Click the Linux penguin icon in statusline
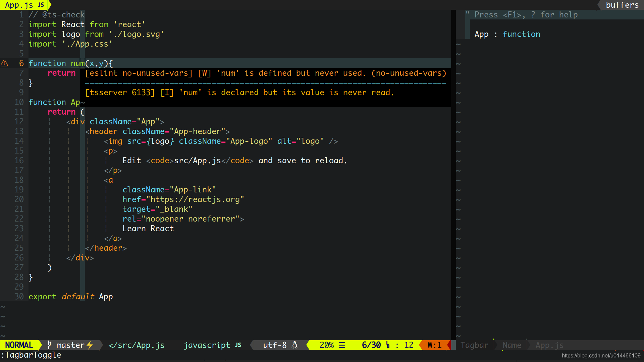This screenshot has width=644, height=362. click(x=295, y=345)
